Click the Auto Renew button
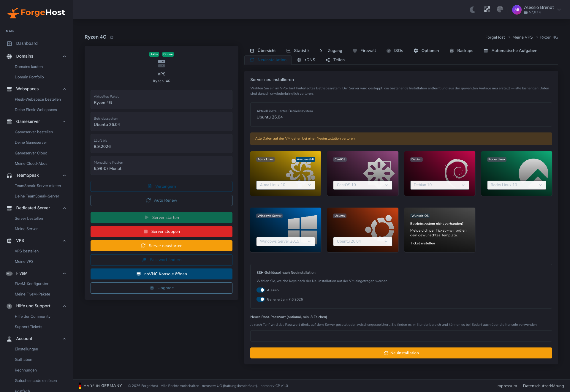 161,200
